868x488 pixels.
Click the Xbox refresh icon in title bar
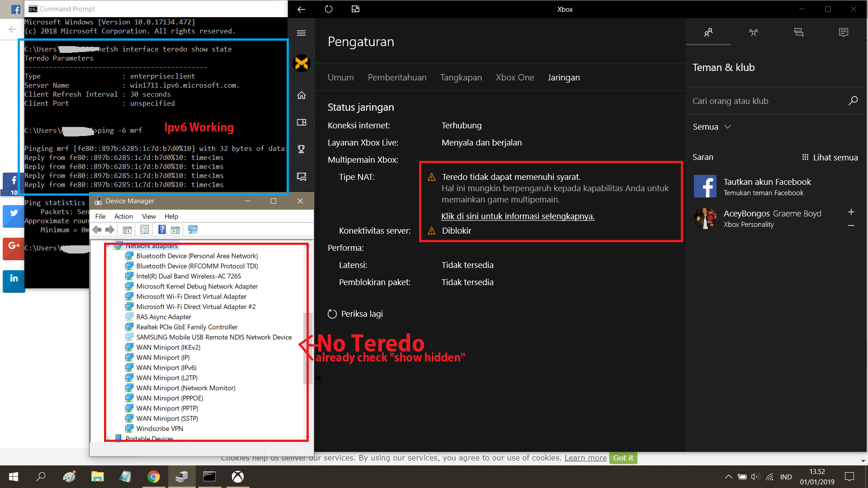tap(329, 9)
